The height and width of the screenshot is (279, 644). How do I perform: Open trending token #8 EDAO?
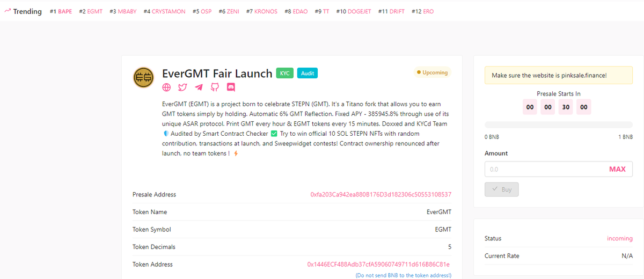coord(296,11)
